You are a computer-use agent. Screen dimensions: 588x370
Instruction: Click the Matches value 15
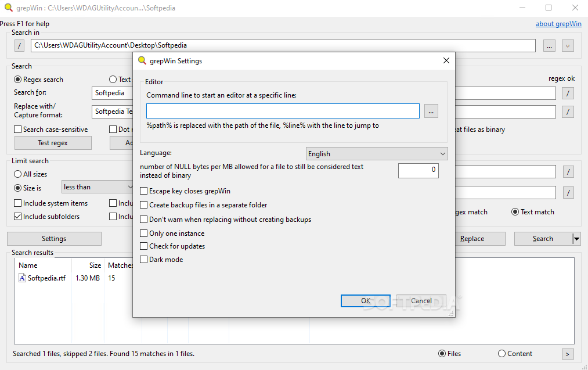[x=111, y=278]
